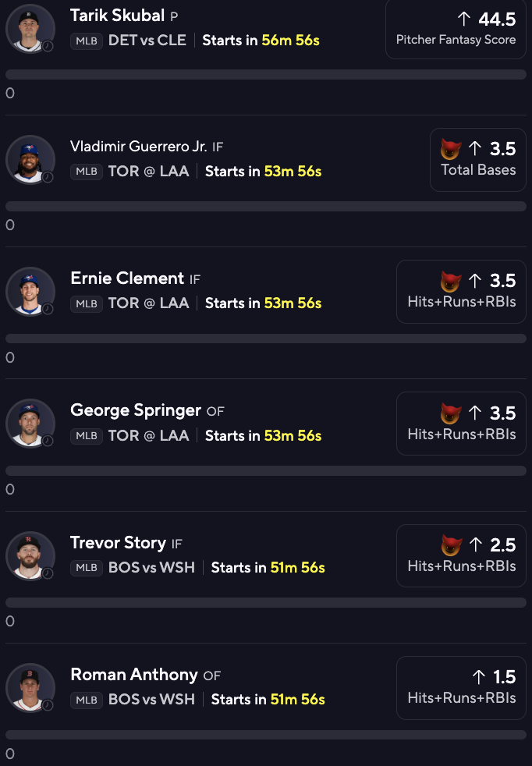
Task: Click the progress bar under Trevor Story
Action: [x=266, y=602]
